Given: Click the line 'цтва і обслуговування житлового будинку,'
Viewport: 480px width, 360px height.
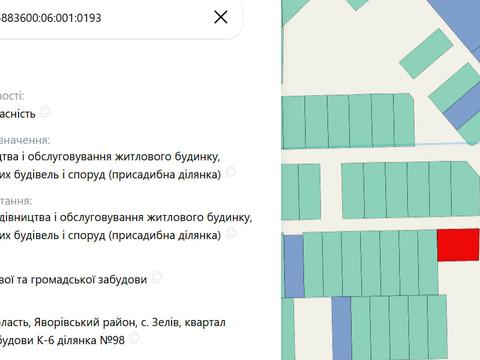Looking at the screenshot, I should (110, 157).
